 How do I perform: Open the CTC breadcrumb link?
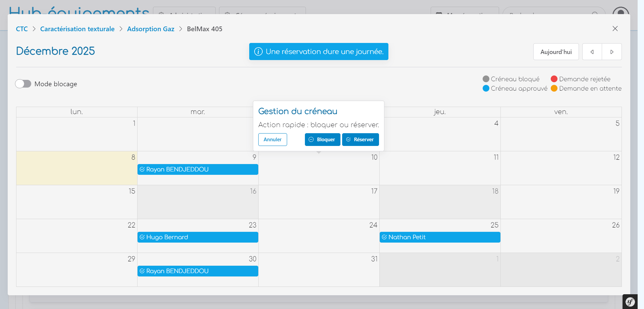click(x=22, y=29)
